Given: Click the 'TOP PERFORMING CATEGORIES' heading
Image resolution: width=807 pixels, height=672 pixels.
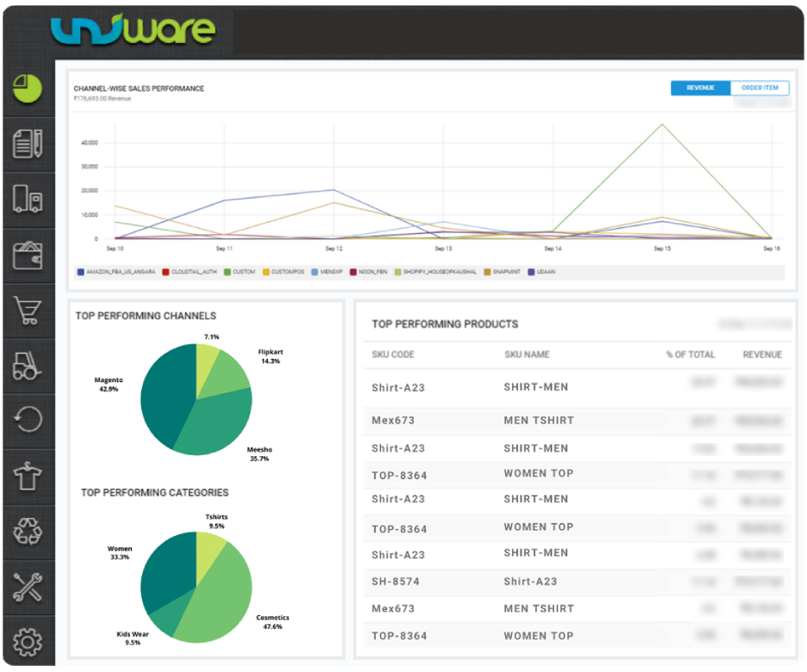Looking at the screenshot, I should click(x=154, y=493).
